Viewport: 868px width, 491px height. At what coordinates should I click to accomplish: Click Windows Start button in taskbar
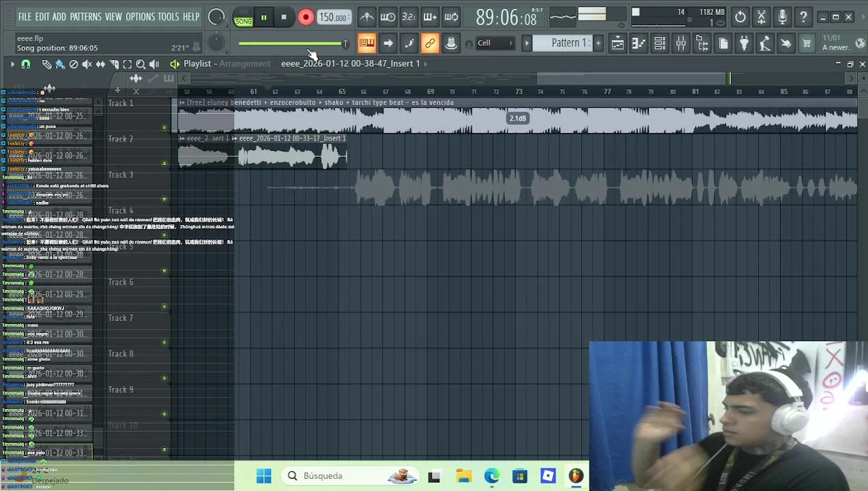pos(264,476)
